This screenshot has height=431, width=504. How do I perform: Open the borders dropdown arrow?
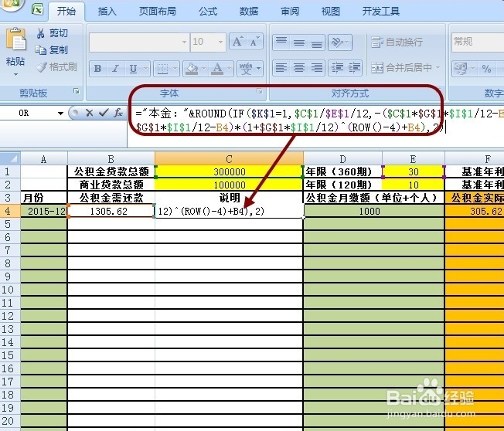[x=175, y=69]
